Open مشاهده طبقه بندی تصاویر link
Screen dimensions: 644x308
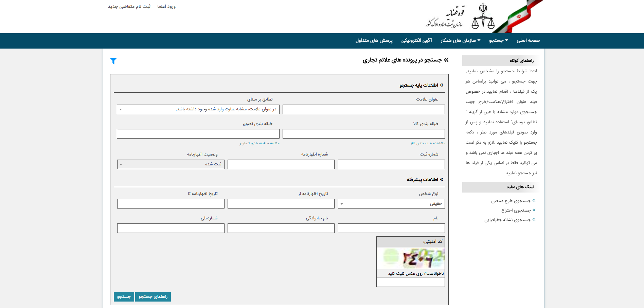[260, 143]
